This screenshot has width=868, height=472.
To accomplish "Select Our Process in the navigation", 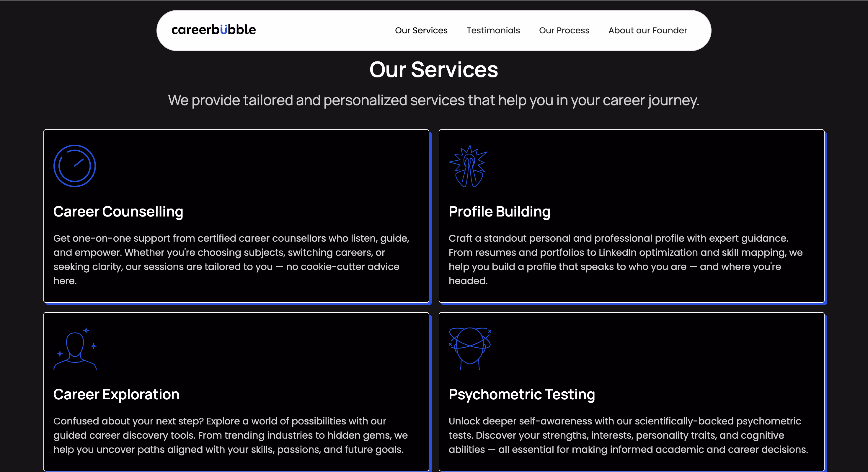I will (564, 30).
